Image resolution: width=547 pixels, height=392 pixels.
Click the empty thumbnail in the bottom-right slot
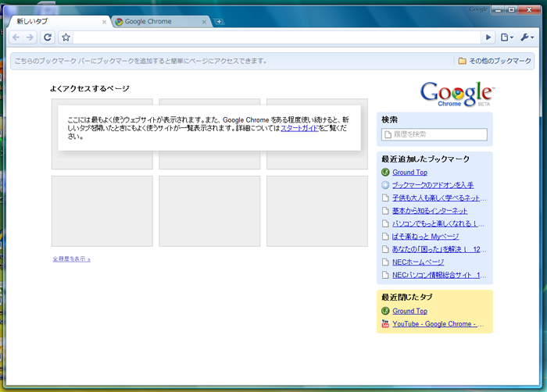tap(317, 211)
